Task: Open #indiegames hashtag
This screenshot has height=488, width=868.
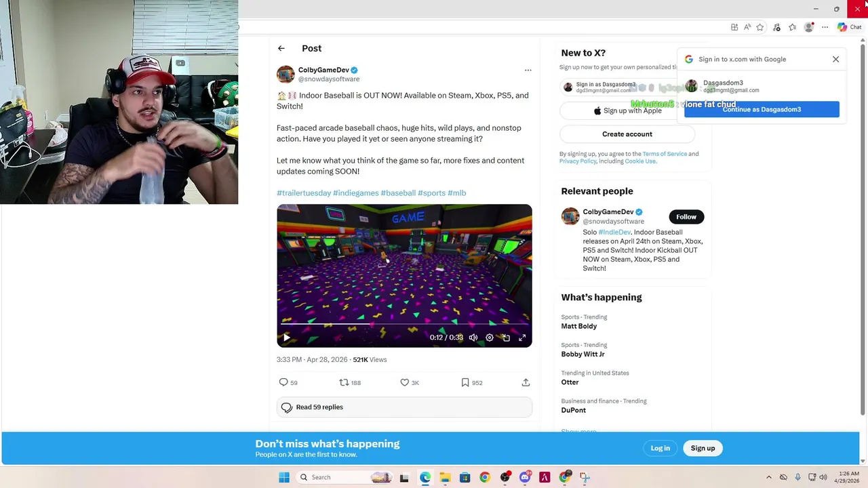Action: click(355, 192)
